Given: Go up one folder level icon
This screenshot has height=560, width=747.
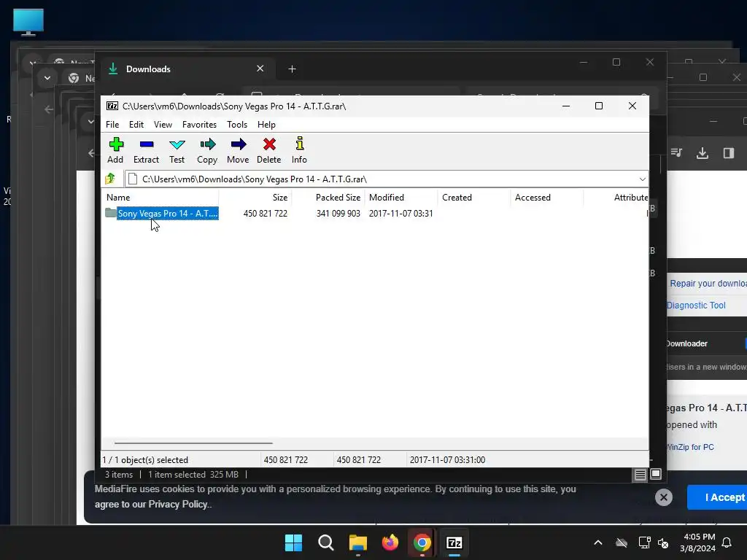Looking at the screenshot, I should click(110, 179).
